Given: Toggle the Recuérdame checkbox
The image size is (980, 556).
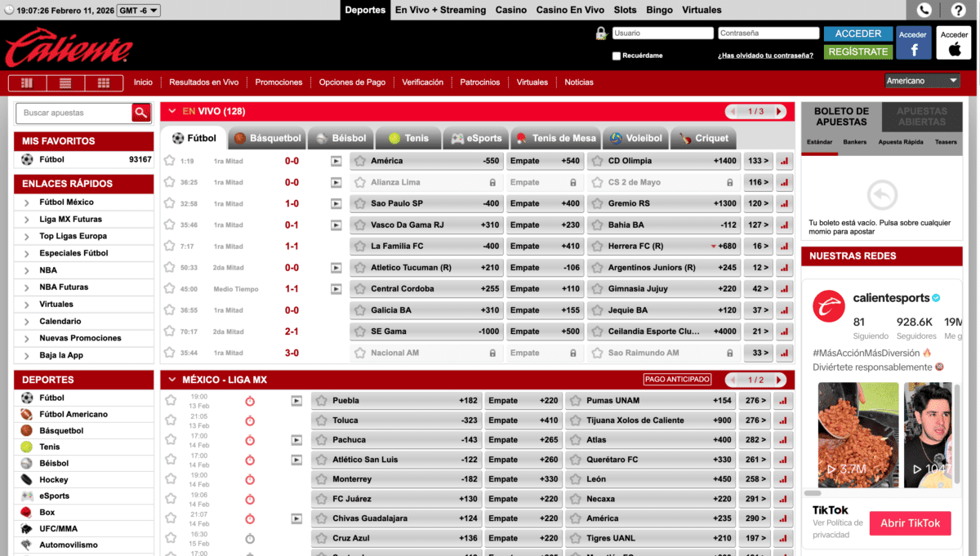Looking at the screenshot, I should (x=617, y=56).
